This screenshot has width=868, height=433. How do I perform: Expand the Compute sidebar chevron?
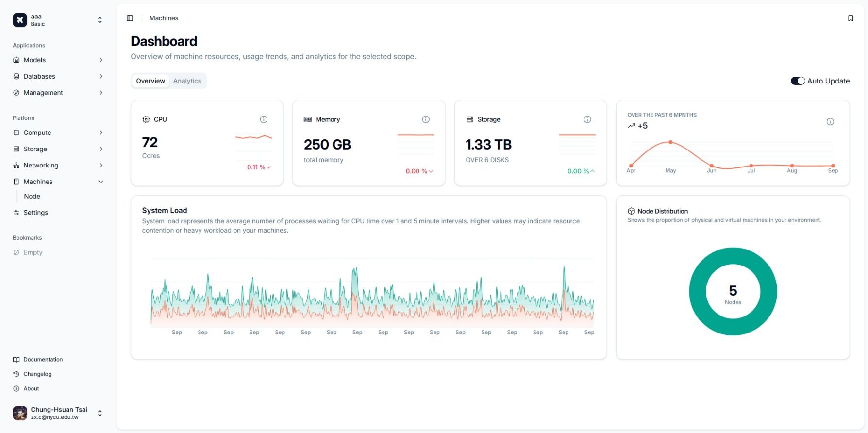point(101,133)
